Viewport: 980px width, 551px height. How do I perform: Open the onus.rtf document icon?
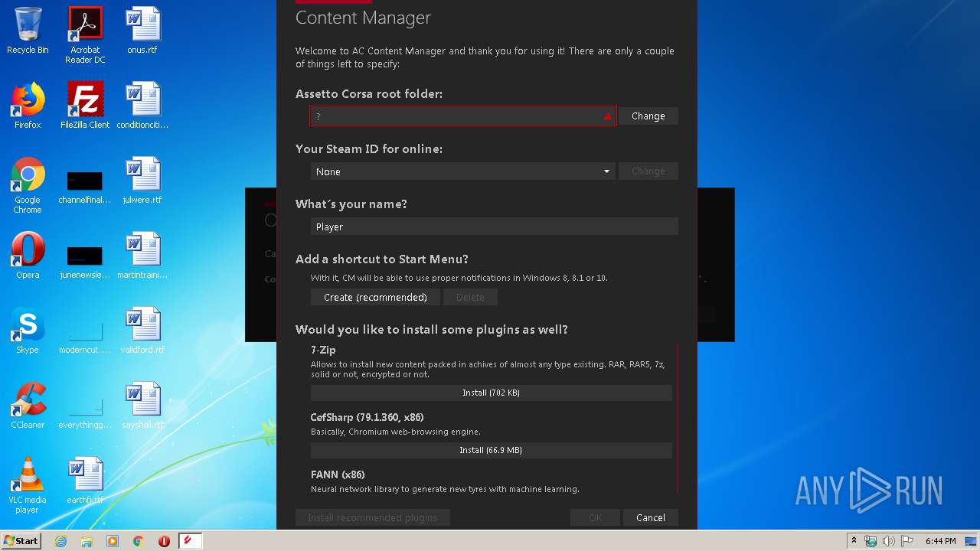click(x=142, y=31)
